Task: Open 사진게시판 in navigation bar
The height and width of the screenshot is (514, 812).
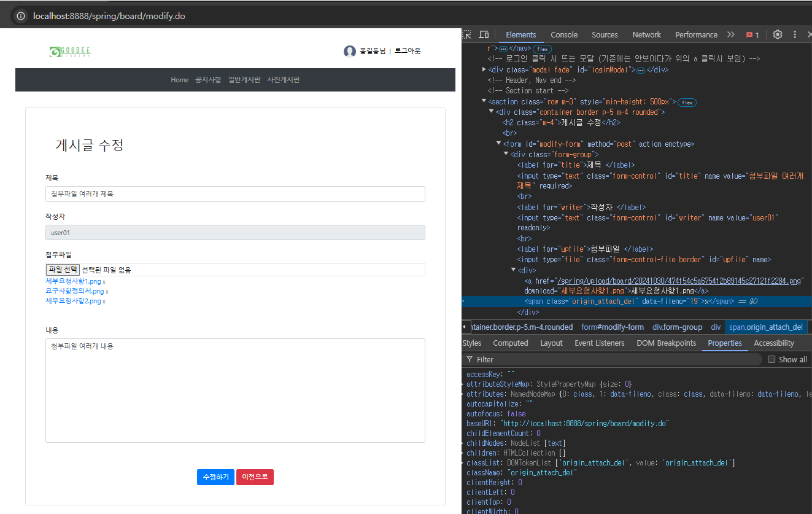Action: click(x=284, y=80)
